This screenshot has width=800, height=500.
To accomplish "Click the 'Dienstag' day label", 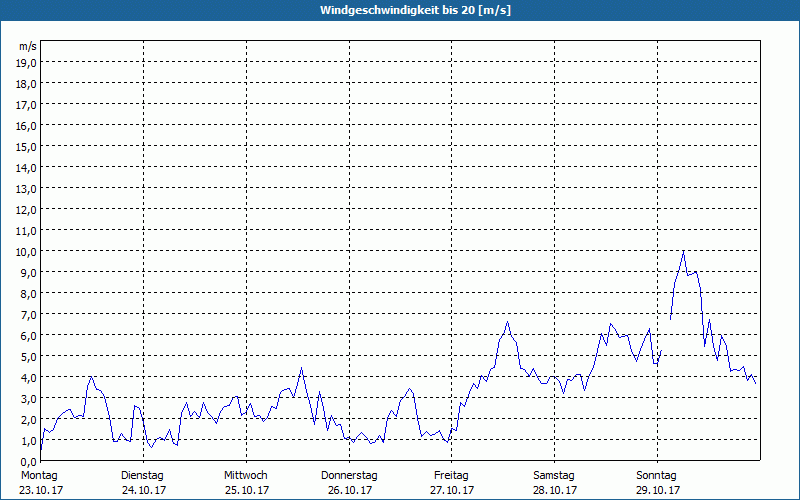I will click(x=142, y=476).
